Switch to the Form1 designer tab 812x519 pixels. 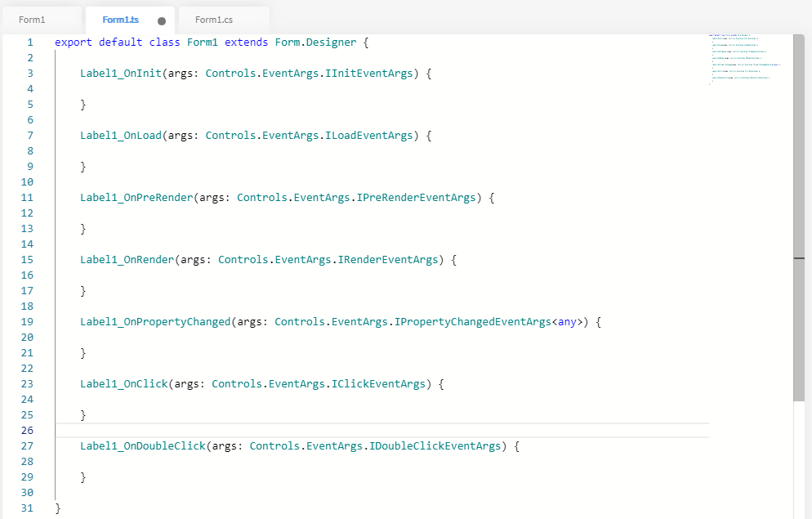(33, 20)
